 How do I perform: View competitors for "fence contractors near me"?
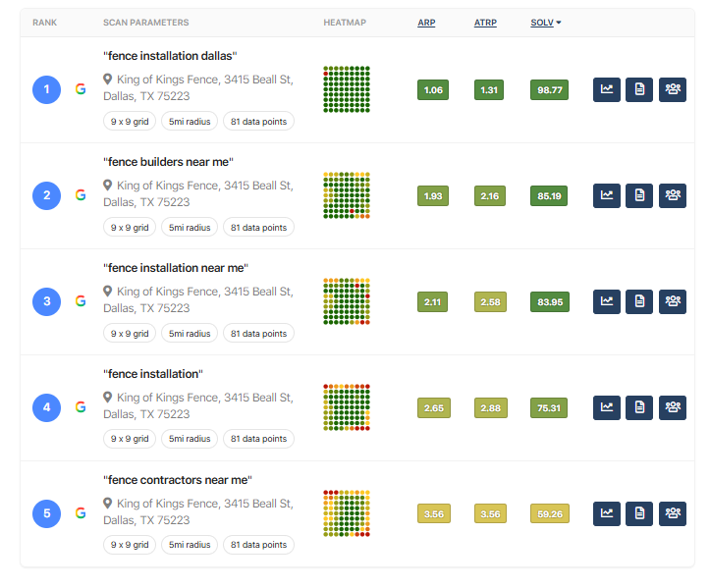pos(673,513)
